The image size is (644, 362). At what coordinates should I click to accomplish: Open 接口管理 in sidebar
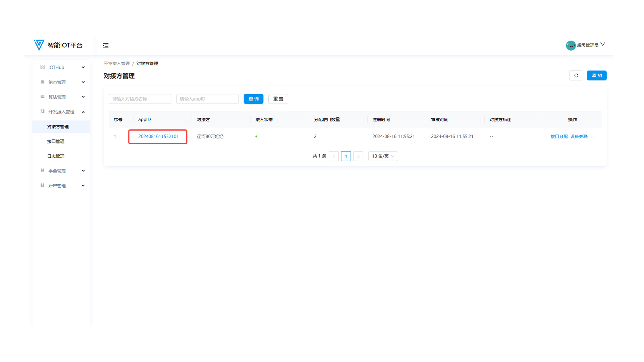[56, 141]
